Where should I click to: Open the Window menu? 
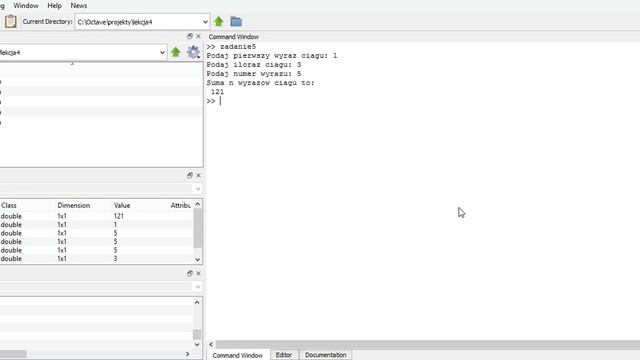point(26,6)
